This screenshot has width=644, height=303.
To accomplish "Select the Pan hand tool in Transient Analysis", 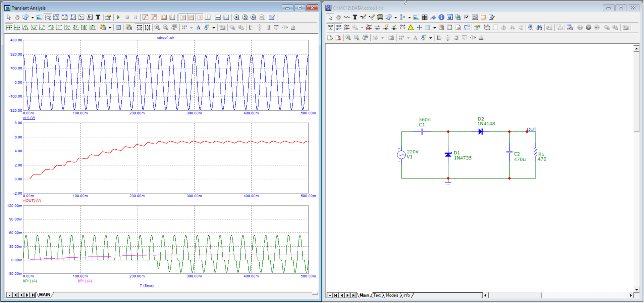I will tap(17, 17).
